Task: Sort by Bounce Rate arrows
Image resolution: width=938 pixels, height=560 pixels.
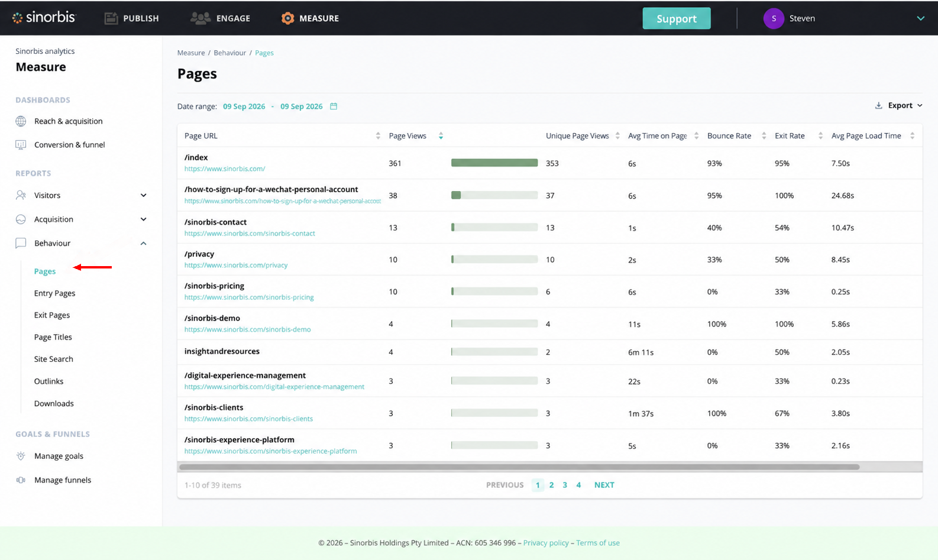Action: pyautogui.click(x=764, y=136)
